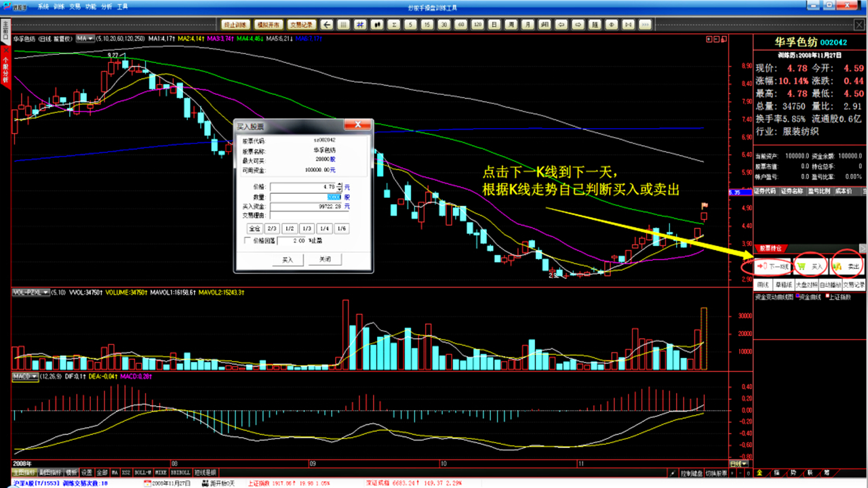Enable the 价格回落 stop-profit checkbox
This screenshot has height=488, width=868.
click(245, 240)
